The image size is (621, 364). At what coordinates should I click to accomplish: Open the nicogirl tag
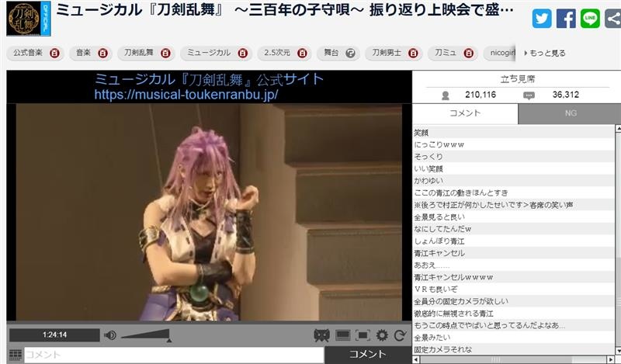tap(502, 53)
